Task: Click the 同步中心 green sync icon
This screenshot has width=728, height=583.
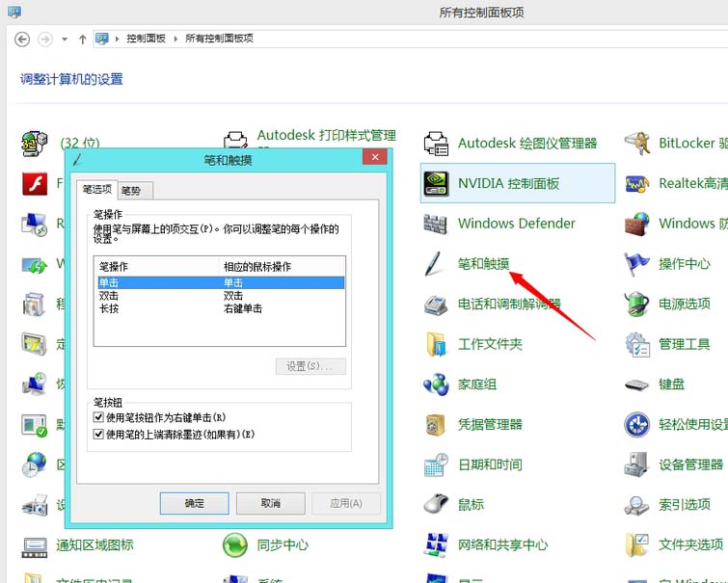Action: [235, 545]
